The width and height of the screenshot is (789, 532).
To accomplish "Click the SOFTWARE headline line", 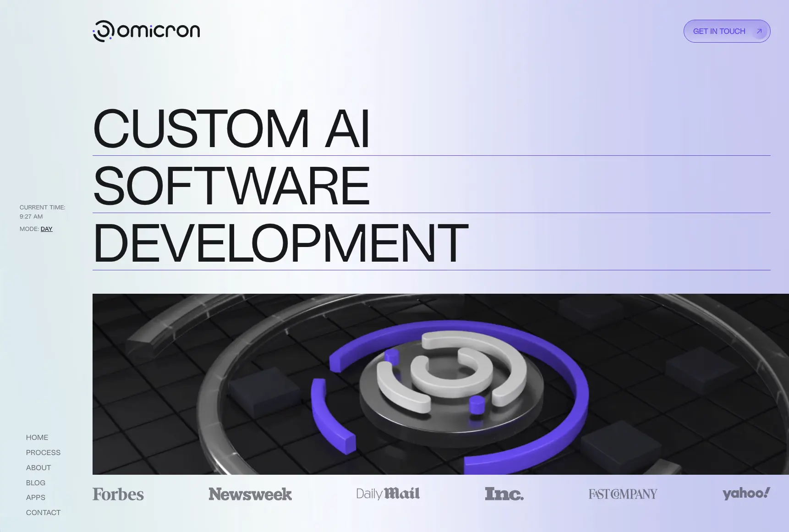I will 231,186.
